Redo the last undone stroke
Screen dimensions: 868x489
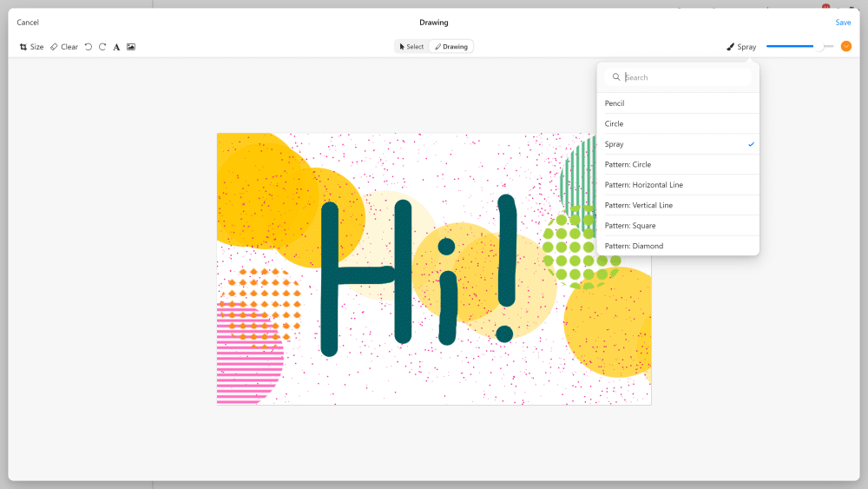102,47
